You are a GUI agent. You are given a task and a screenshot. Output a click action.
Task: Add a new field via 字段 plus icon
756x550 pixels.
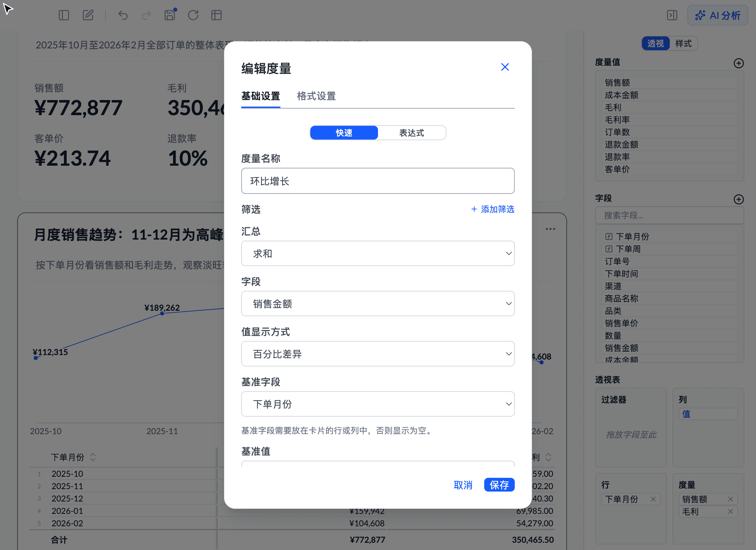point(739,199)
